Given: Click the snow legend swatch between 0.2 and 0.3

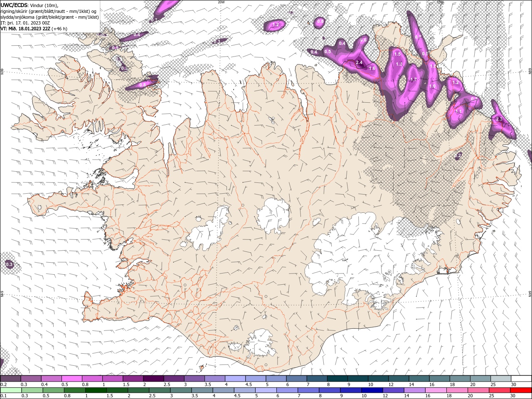Looking at the screenshot, I should point(11,379).
